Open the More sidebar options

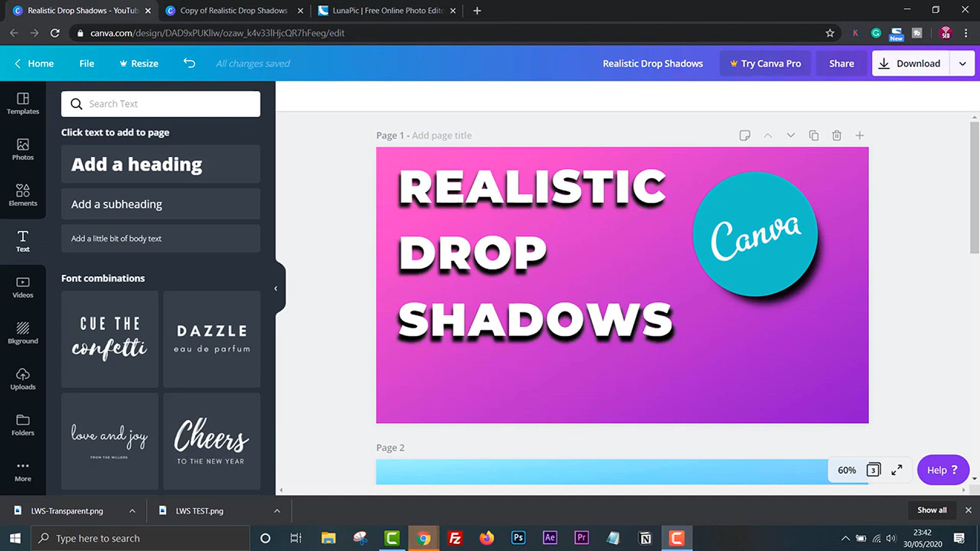(x=23, y=471)
